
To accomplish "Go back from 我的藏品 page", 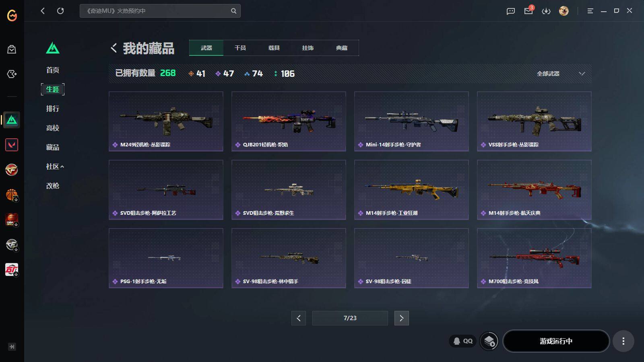I will [114, 48].
